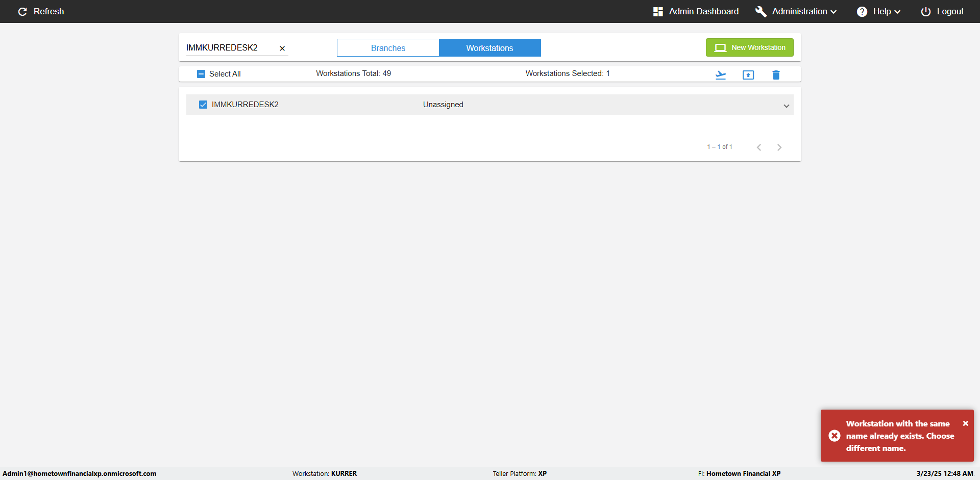The width and height of the screenshot is (980, 480).
Task: Click the 1 – 1 of 1 pagination label
Action: click(x=720, y=147)
